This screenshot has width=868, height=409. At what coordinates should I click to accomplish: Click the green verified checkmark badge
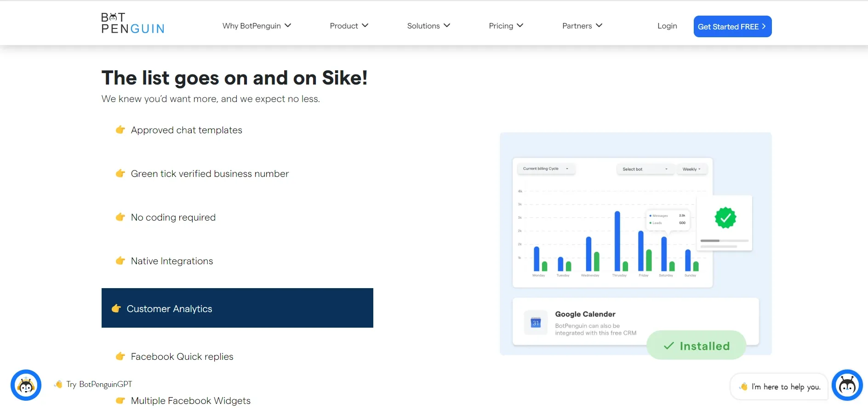(x=725, y=218)
